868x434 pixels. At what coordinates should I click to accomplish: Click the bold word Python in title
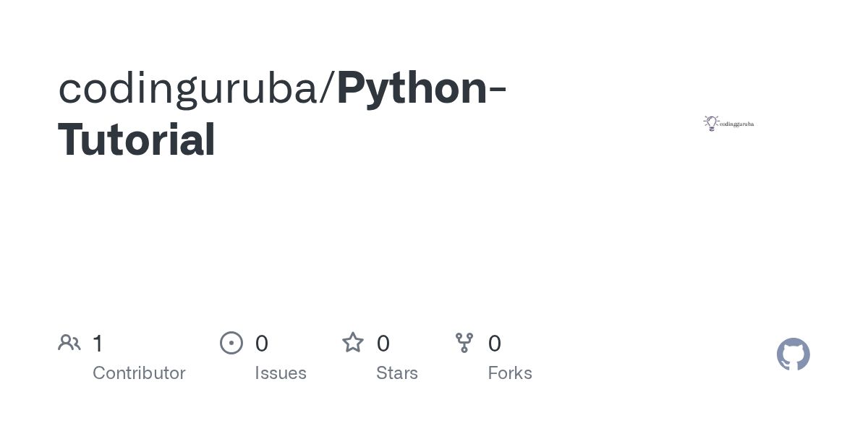coord(412,88)
